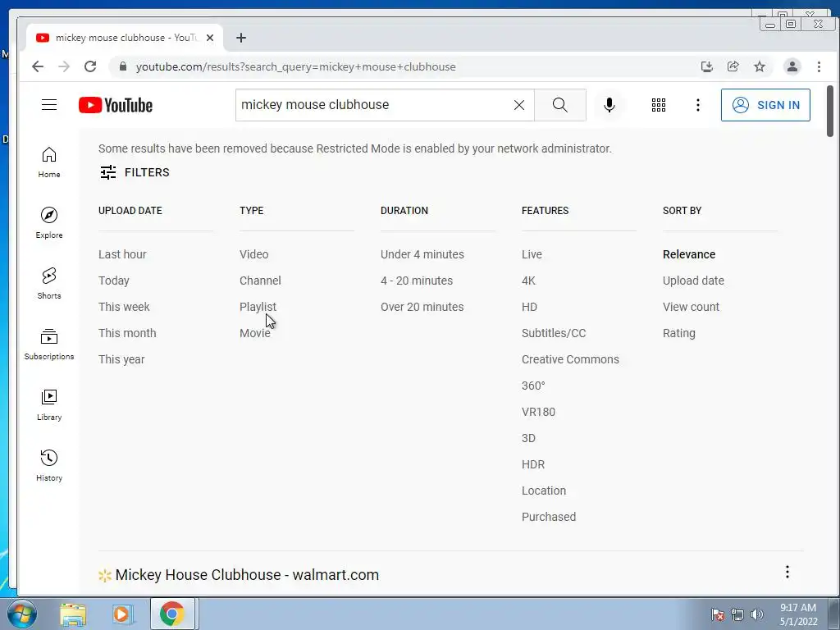
Task: Open Library in sidebar
Action: (48, 404)
